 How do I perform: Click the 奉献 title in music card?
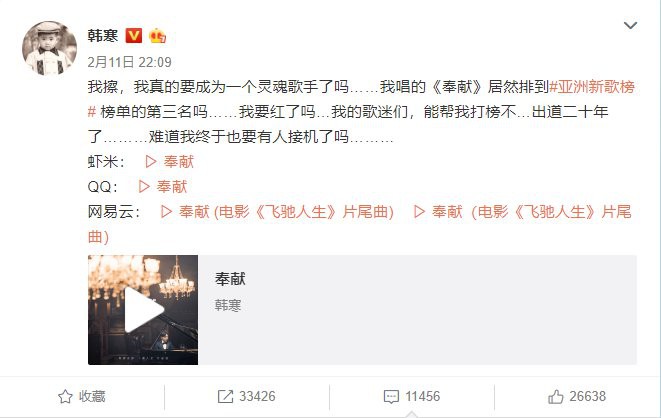(230, 279)
